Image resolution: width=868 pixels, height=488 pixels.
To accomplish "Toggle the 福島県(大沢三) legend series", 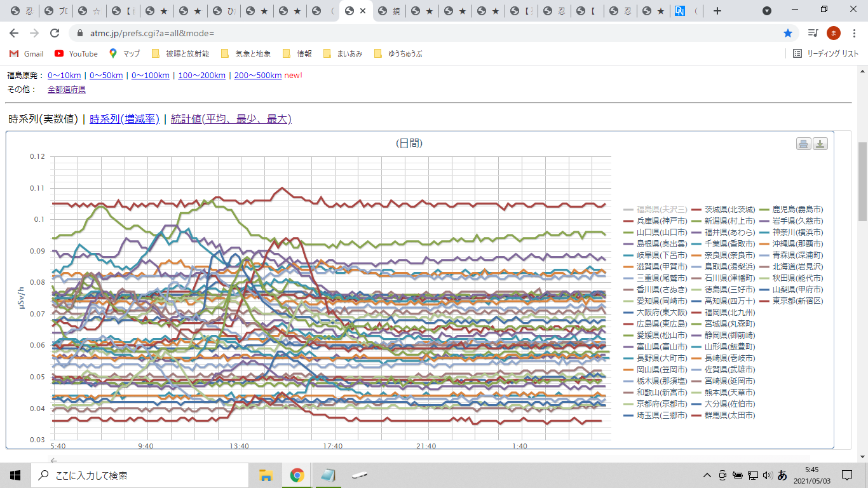I will (x=661, y=209).
